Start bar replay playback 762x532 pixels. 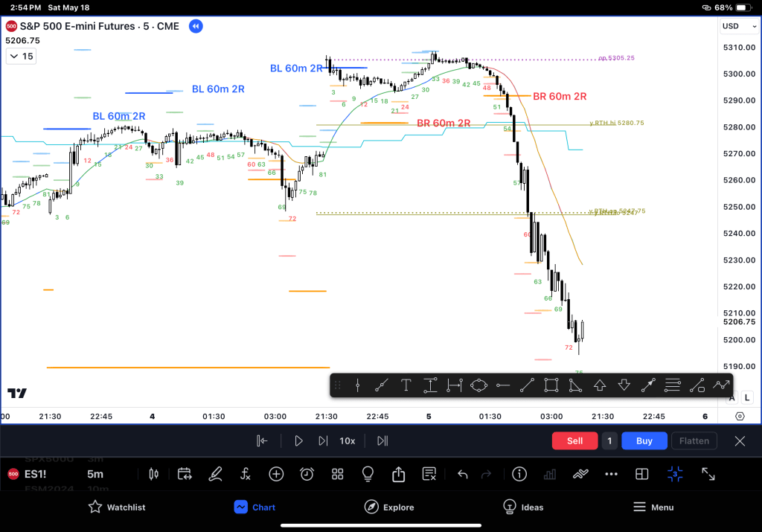tap(298, 440)
